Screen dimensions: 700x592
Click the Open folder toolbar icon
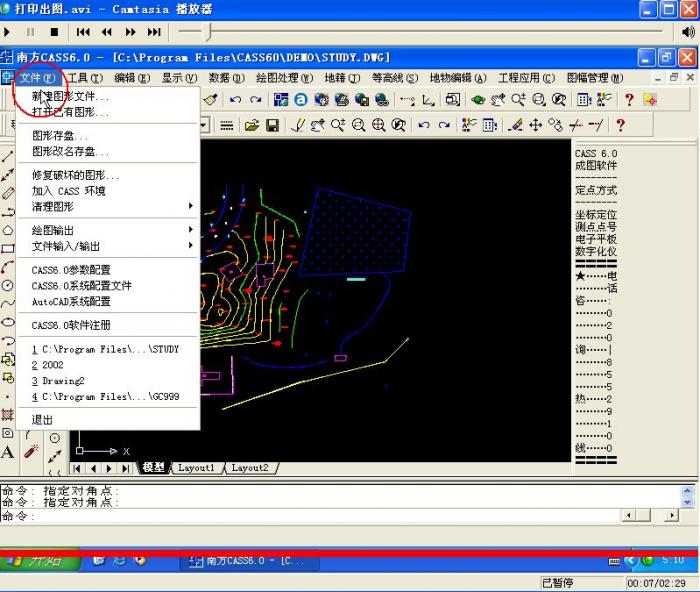tap(250, 125)
